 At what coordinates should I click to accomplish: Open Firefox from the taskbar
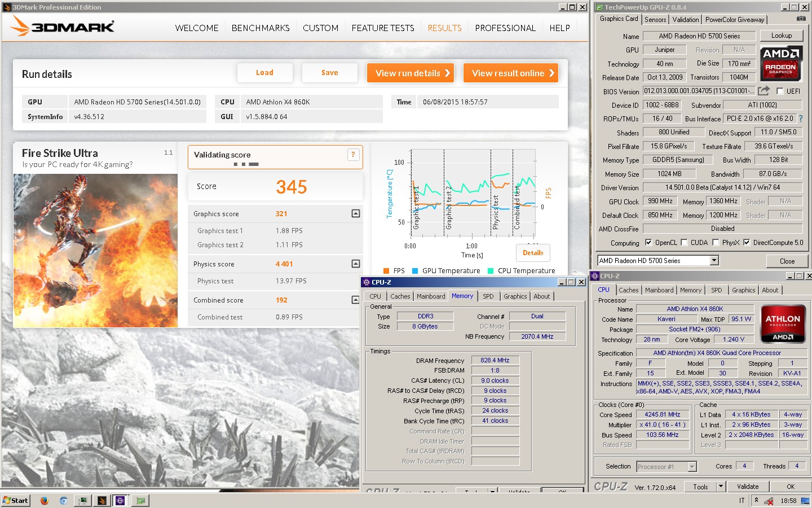coord(45,500)
